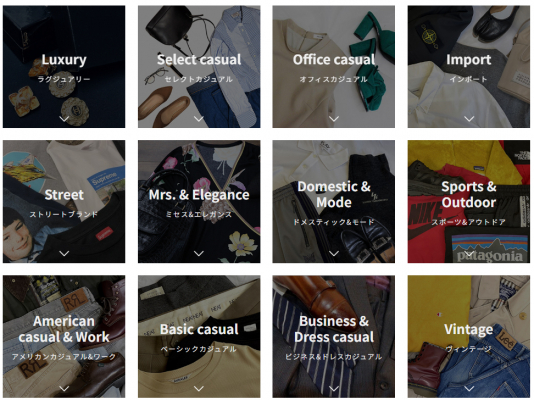Expand Business & Dress casual chevron
Screen dimensions: 534x400
click(x=334, y=388)
